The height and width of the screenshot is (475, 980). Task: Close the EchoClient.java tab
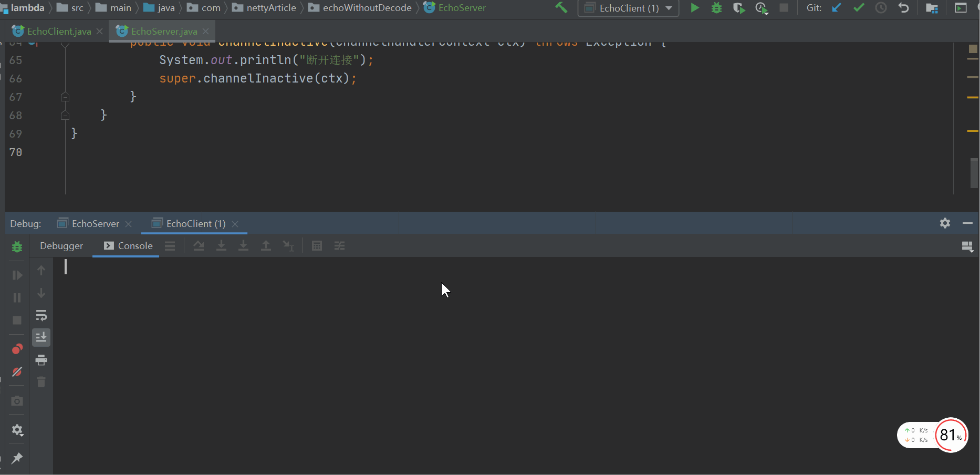pos(100,32)
